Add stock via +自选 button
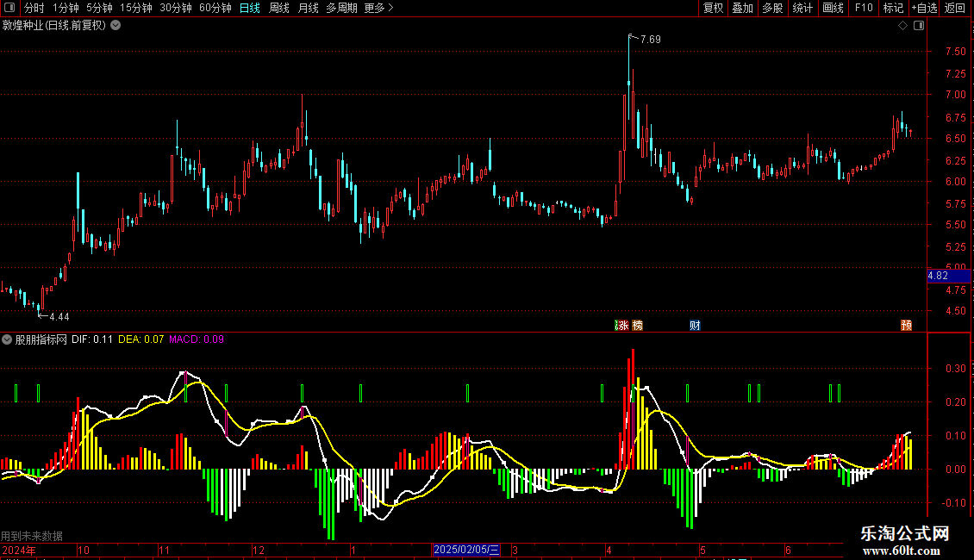974x560 pixels. click(x=924, y=8)
